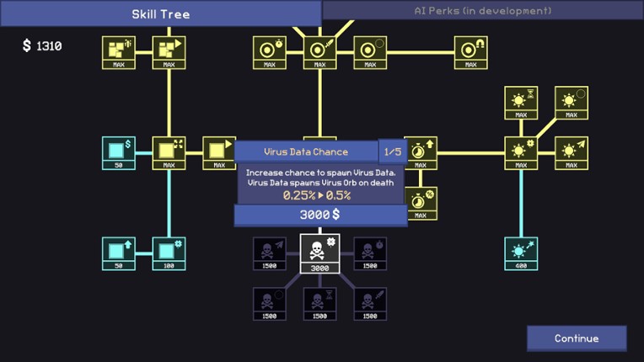This screenshot has width=644, height=362.
Task: Click the $ 1310 money counter
Action: (42, 46)
